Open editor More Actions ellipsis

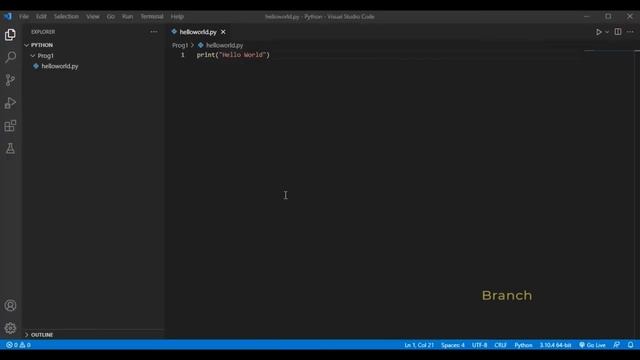630,32
